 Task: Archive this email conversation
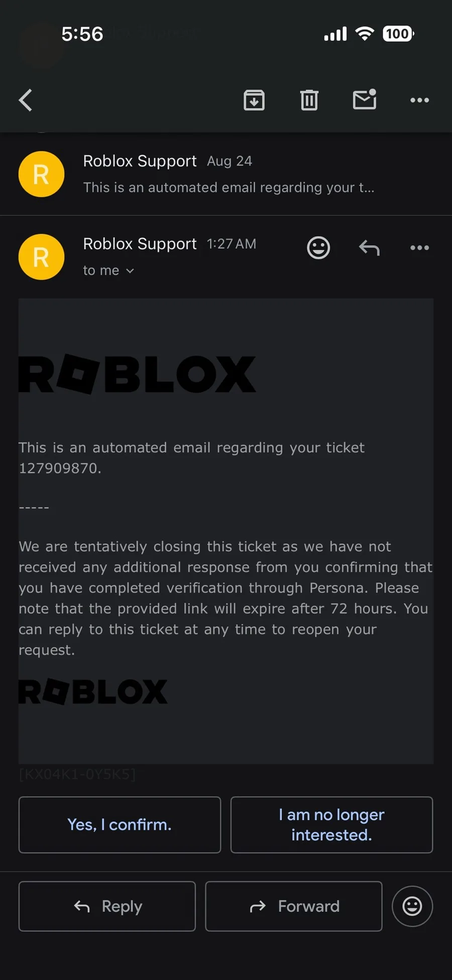click(254, 100)
